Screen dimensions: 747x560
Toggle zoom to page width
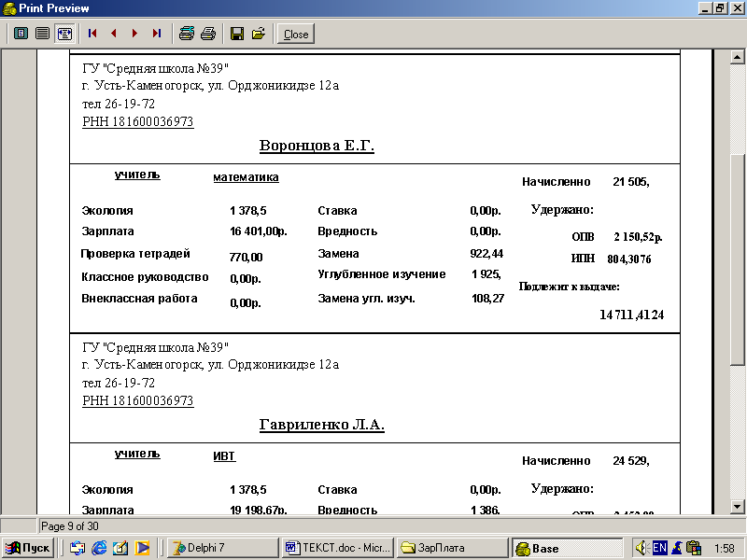pyautogui.click(x=64, y=34)
